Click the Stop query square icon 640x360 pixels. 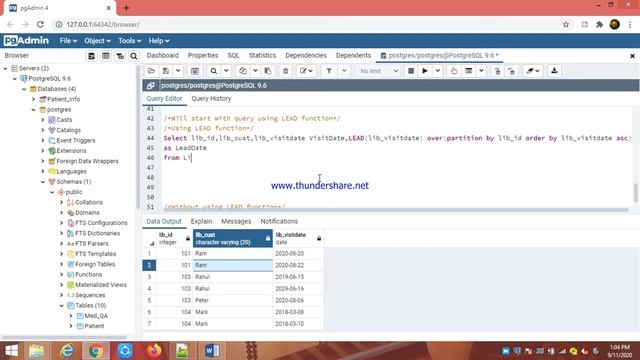pos(411,71)
